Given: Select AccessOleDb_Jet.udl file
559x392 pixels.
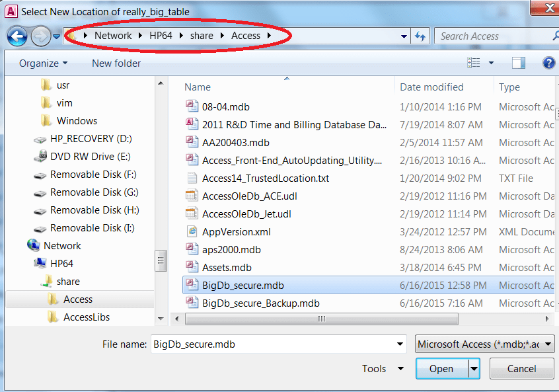Looking at the screenshot, I should click(x=246, y=214).
